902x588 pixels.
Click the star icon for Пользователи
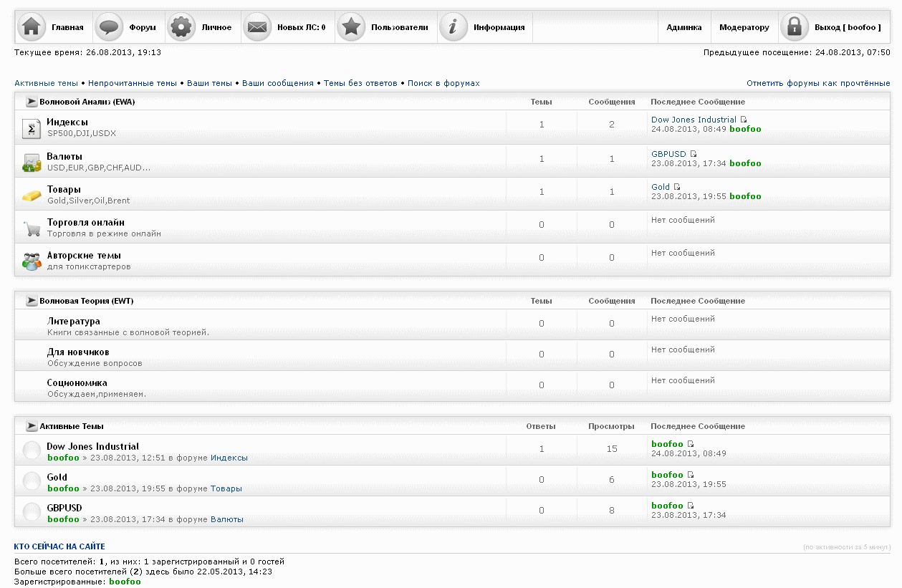[x=350, y=27]
